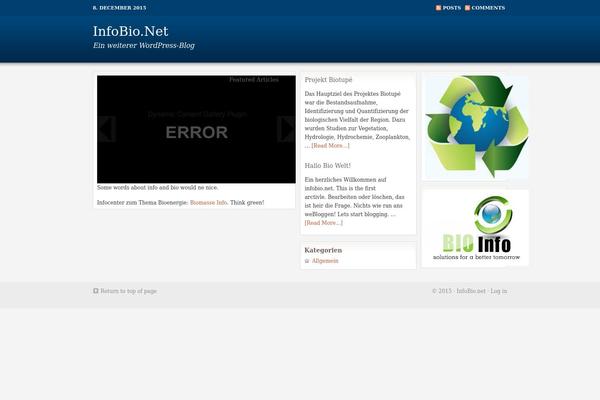
Task: Click the Log in link
Action: pyautogui.click(x=499, y=291)
